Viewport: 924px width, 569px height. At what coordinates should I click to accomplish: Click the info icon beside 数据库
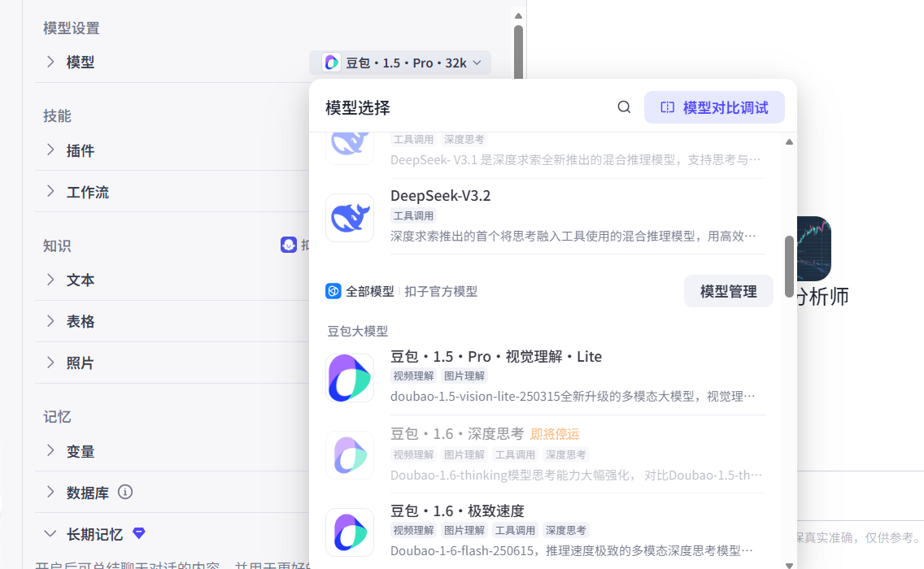click(x=125, y=492)
